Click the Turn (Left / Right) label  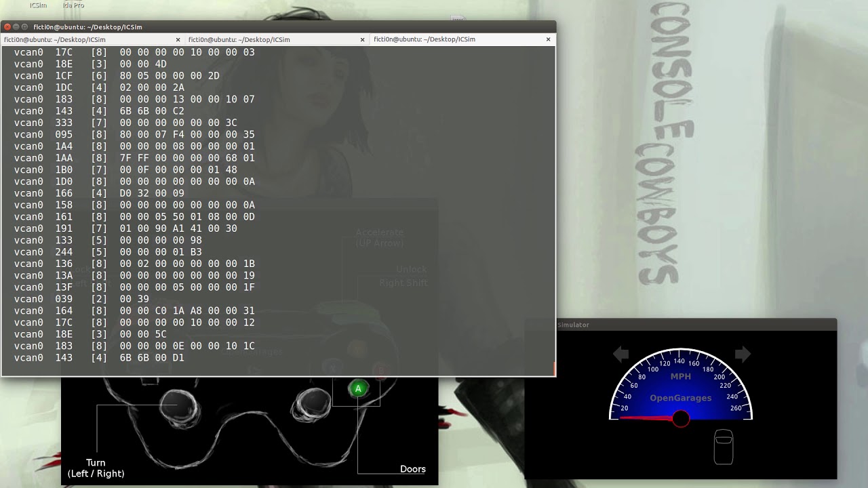point(96,468)
